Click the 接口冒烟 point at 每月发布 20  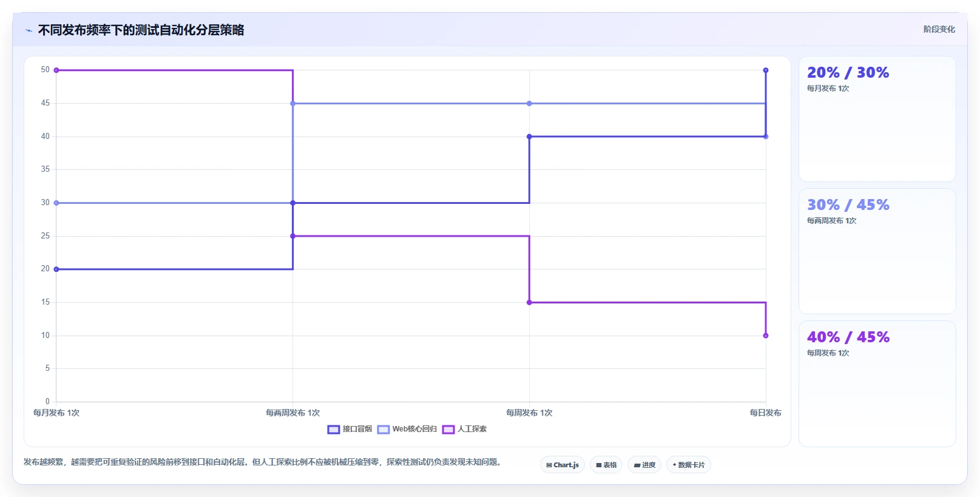coord(56,269)
